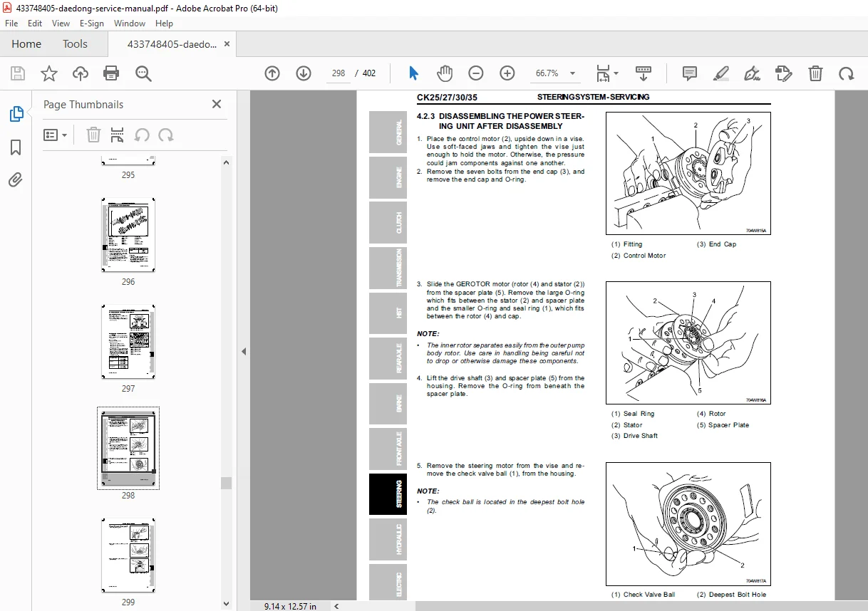
Task: Add a comment with speech bubble icon
Action: [689, 73]
